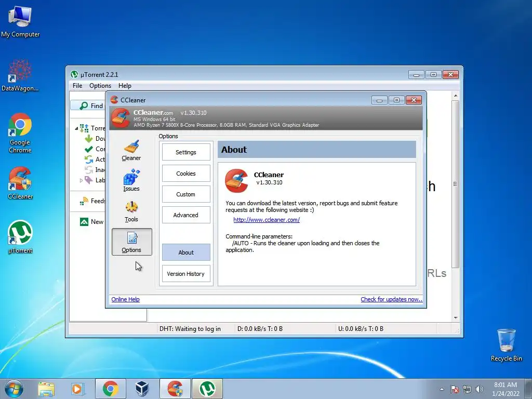
Task: Open the Version History page
Action: coord(186,273)
